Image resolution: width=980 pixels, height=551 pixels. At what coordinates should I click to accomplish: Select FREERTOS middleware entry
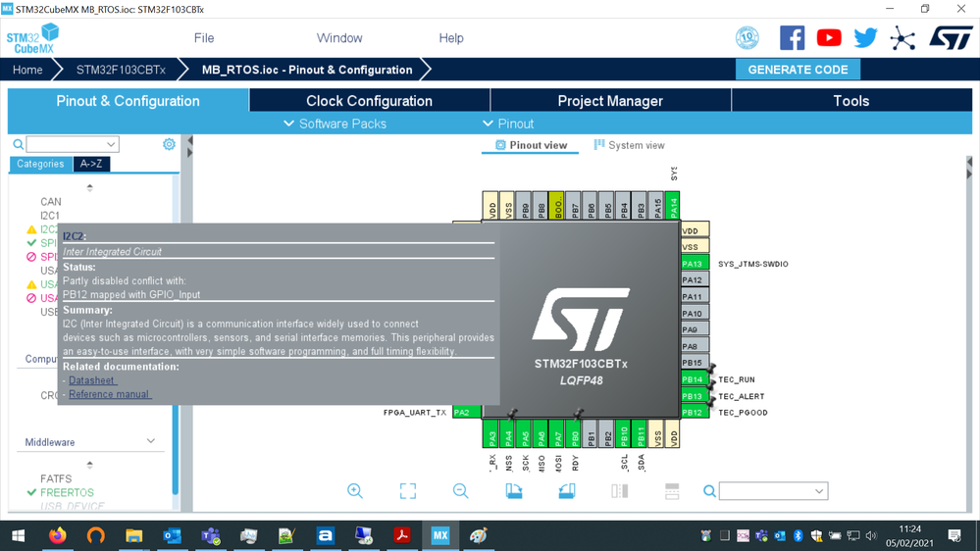67,492
